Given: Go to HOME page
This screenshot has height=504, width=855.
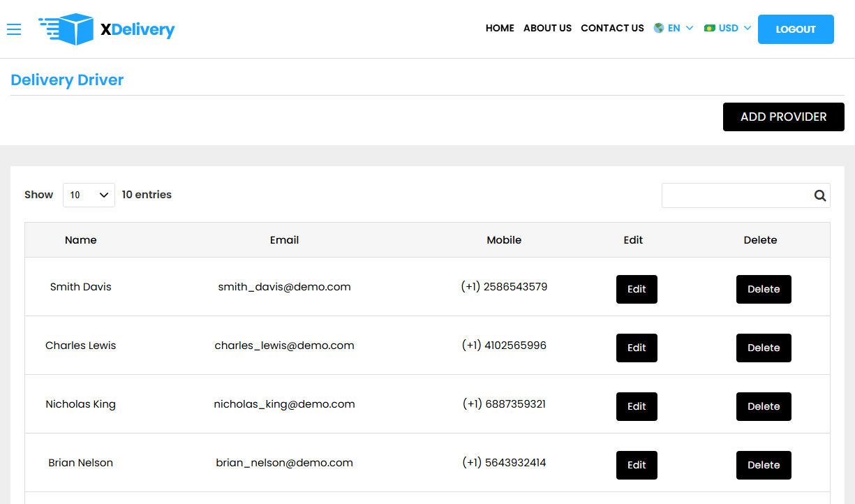Looking at the screenshot, I should (x=500, y=28).
